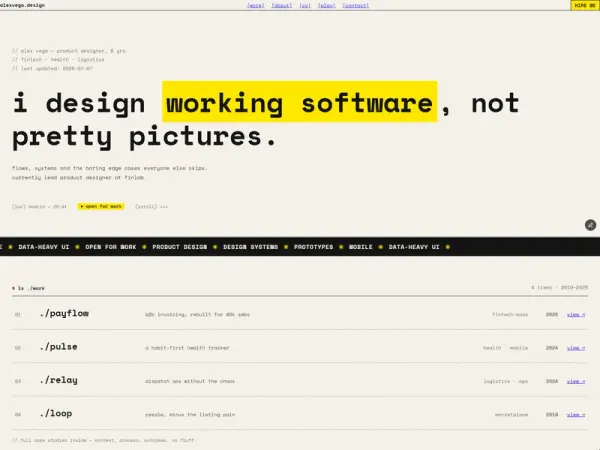This screenshot has height=450, width=600.
Task: Click DESIGN SYSTEMS in the black marquee
Action: pos(251,247)
